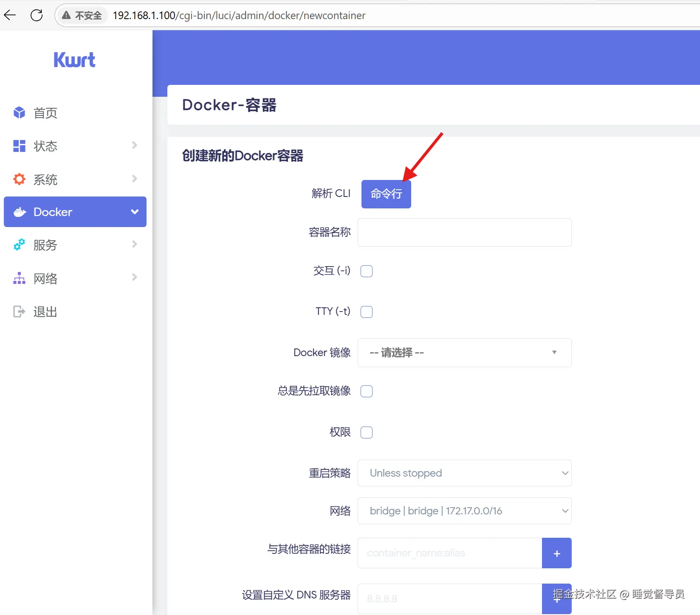Enable the TTY (-t) checkbox
Image resolution: width=700 pixels, height=615 pixels.
click(367, 312)
